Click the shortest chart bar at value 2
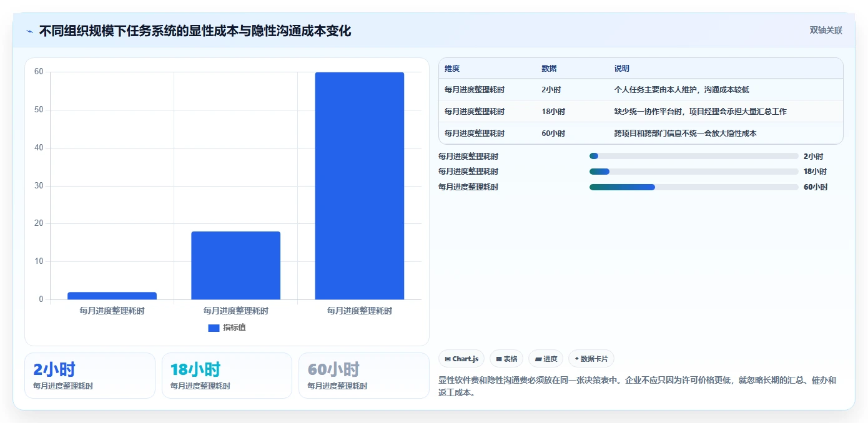The image size is (868, 423). point(112,296)
